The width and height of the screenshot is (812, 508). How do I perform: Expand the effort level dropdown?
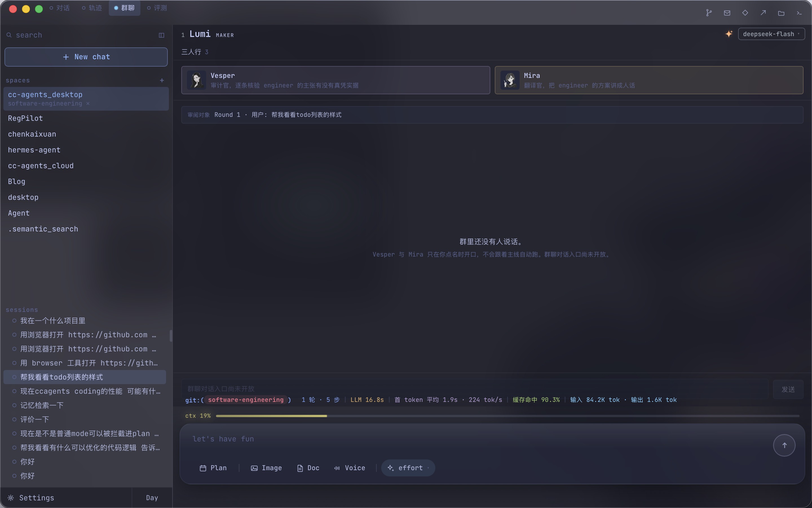point(408,468)
